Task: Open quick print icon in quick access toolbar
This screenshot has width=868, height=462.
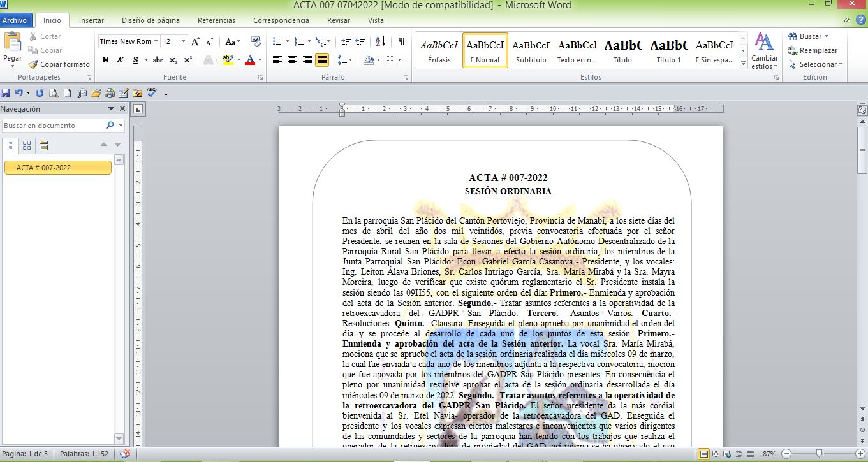Action: [110, 93]
